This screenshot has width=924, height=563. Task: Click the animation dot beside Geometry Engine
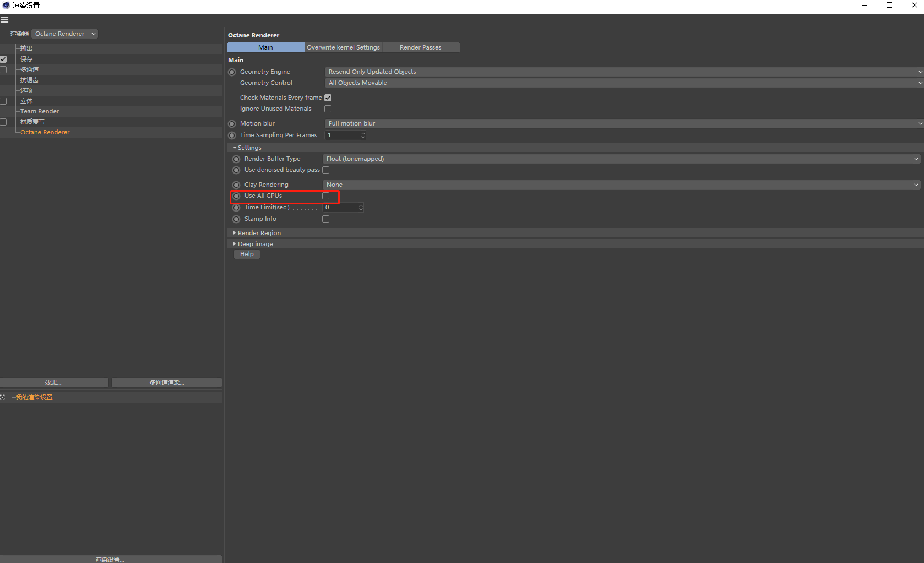pos(232,72)
